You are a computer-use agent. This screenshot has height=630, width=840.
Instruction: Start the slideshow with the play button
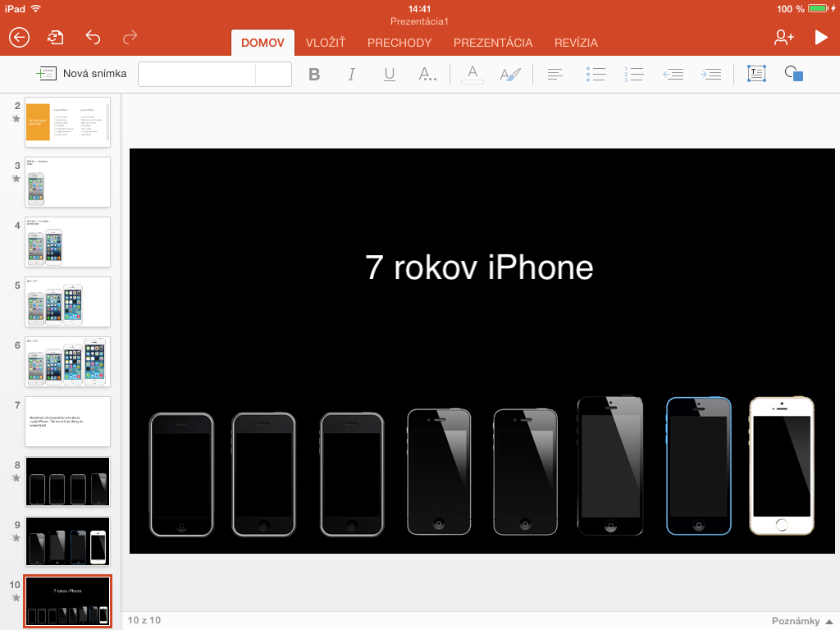pos(820,37)
